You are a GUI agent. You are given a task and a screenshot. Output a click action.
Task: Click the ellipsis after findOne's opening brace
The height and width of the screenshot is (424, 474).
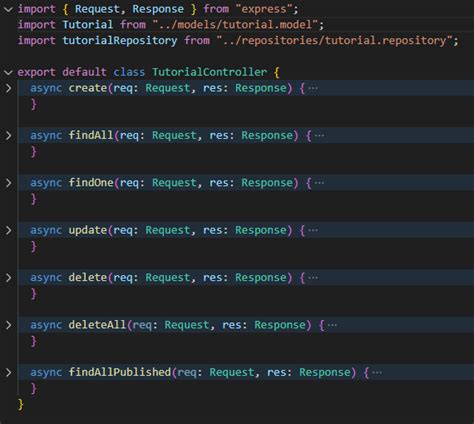(x=319, y=183)
